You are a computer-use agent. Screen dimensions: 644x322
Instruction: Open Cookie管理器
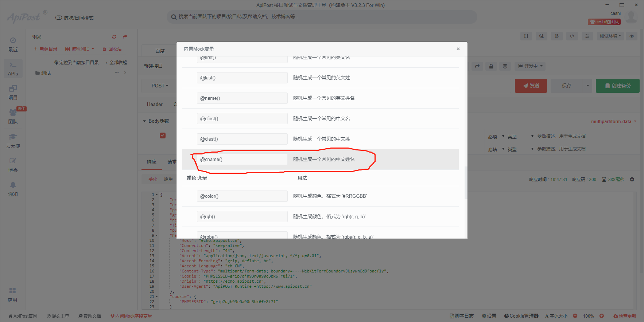click(521, 316)
